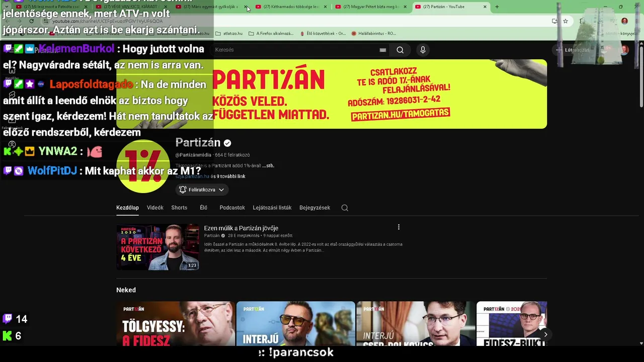Expand the Feliratkozva subscription dropdown chevron
This screenshot has width=644, height=362.
(x=221, y=190)
